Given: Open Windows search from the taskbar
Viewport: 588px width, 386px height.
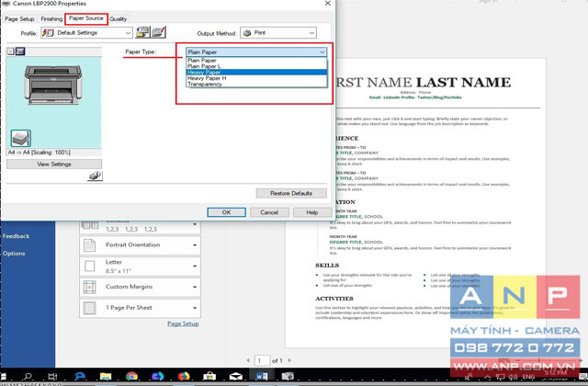Looking at the screenshot, I should coord(28,376).
